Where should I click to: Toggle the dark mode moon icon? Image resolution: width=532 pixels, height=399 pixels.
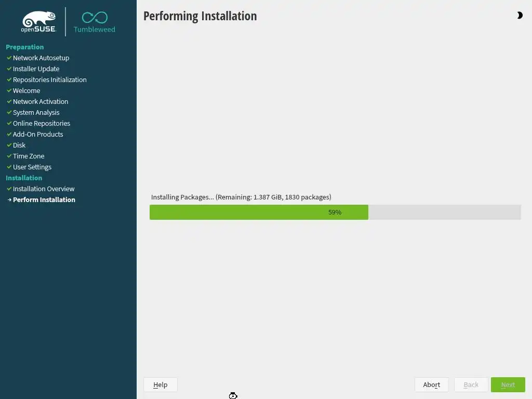tap(520, 15)
